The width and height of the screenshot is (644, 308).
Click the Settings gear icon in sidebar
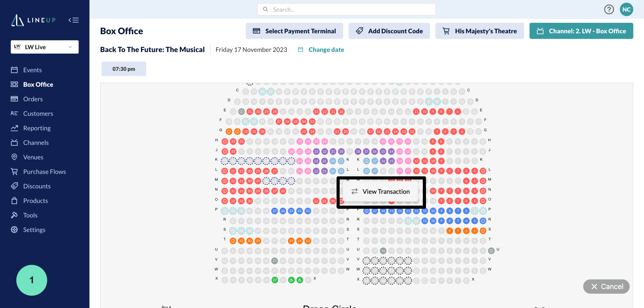[14, 229]
